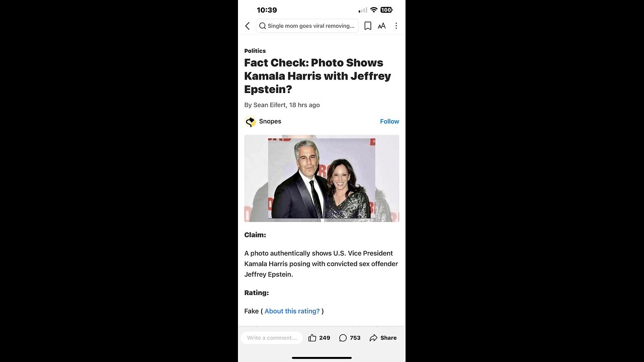Tap the Snopes logo icon
This screenshot has width=644, height=362.
250,122
